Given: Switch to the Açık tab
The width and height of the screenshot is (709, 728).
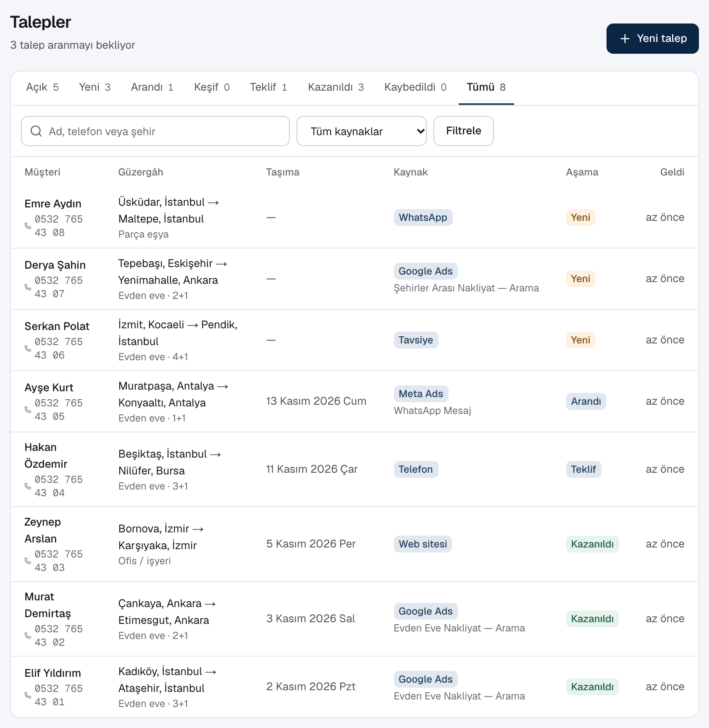Looking at the screenshot, I should coord(42,87).
